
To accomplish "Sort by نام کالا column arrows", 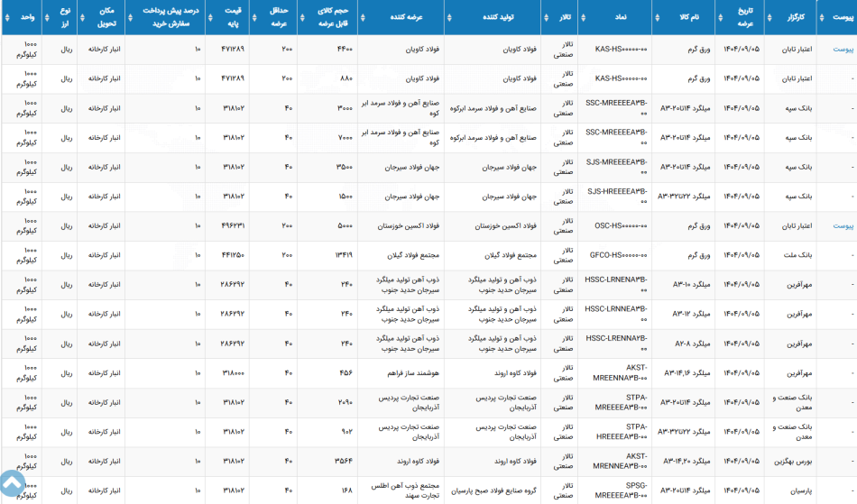I will pyautogui.click(x=658, y=17).
